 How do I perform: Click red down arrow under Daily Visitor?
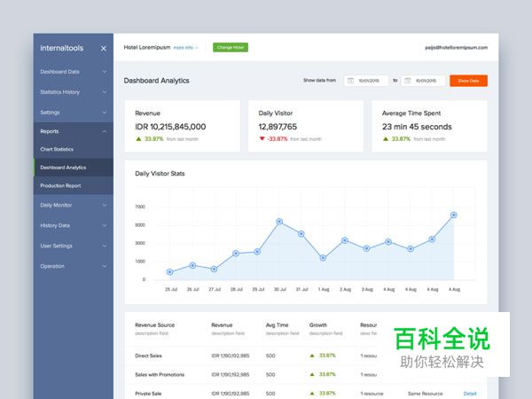click(262, 139)
